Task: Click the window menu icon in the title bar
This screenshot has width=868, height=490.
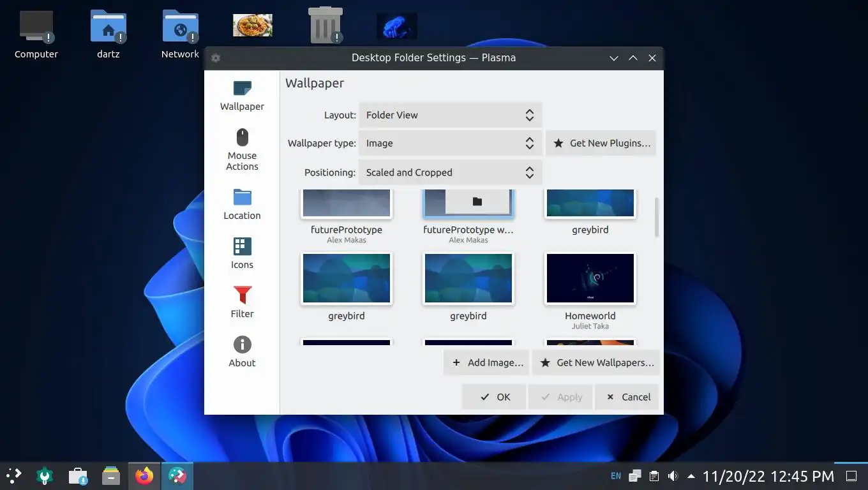Action: 216,58
